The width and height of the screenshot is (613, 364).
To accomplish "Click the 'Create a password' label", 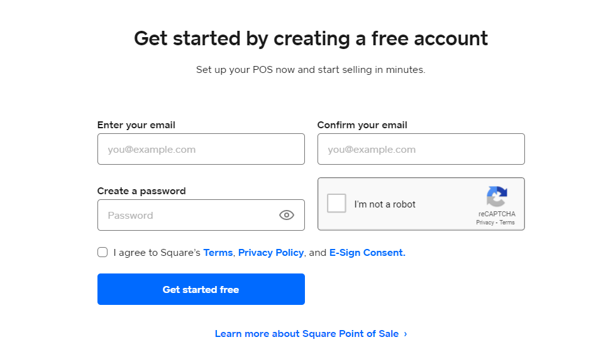I will tap(141, 191).
